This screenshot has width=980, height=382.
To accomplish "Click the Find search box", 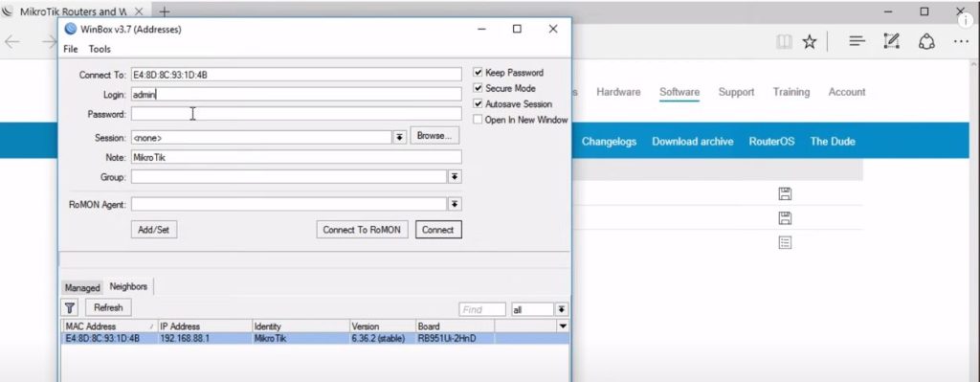I will (x=482, y=309).
